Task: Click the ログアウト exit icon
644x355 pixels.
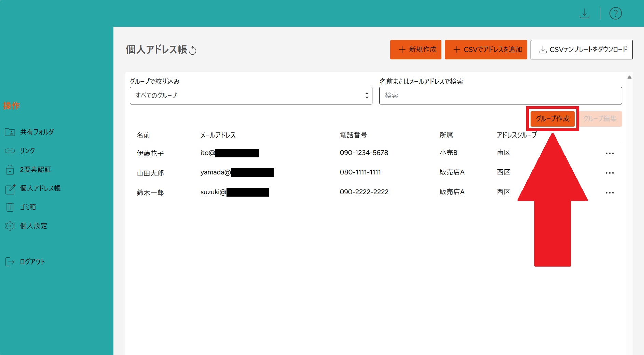Action: click(x=10, y=262)
